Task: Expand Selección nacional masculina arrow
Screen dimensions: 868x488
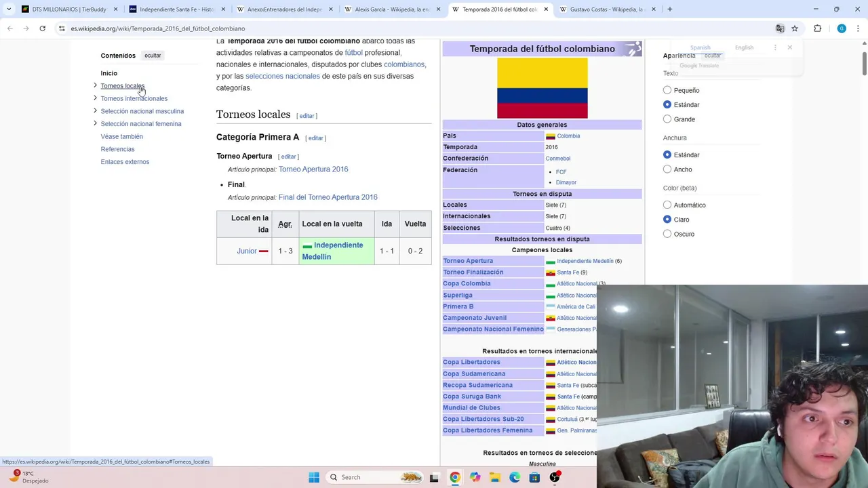Action: point(95,110)
